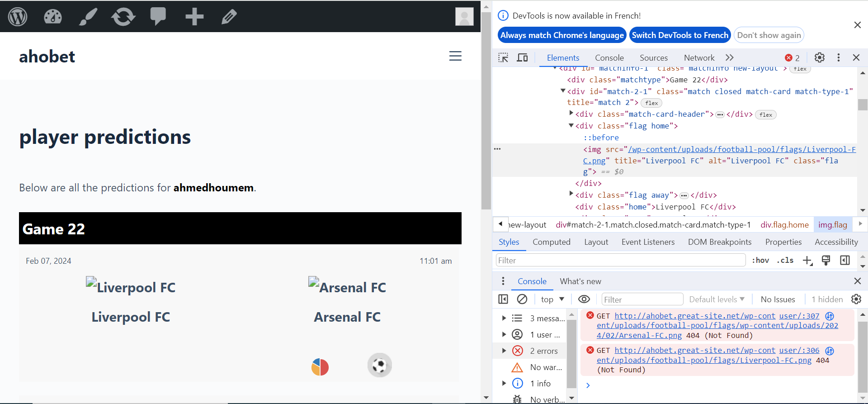868x404 pixels.
Task: Open the top context dropdown
Action: (552, 299)
